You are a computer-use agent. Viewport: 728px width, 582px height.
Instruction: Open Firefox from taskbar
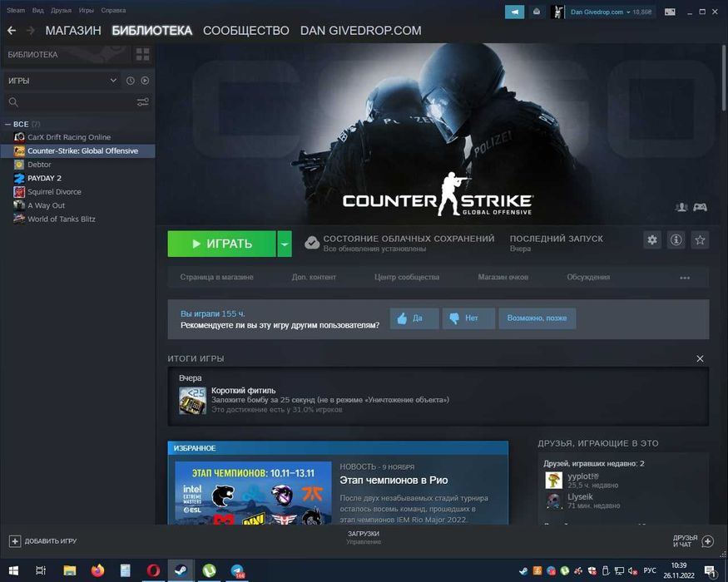pos(97,570)
